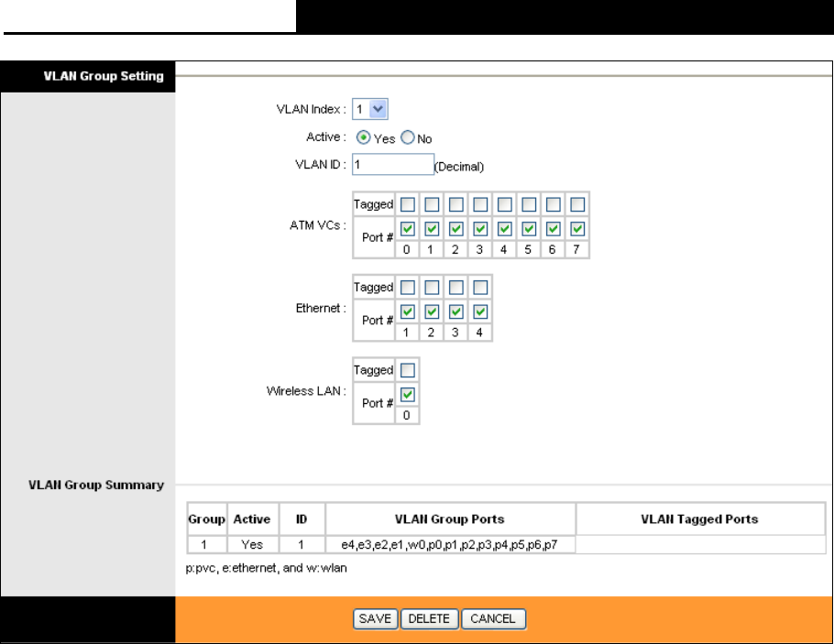
Task: Click the SAVE button
Action: click(375, 619)
